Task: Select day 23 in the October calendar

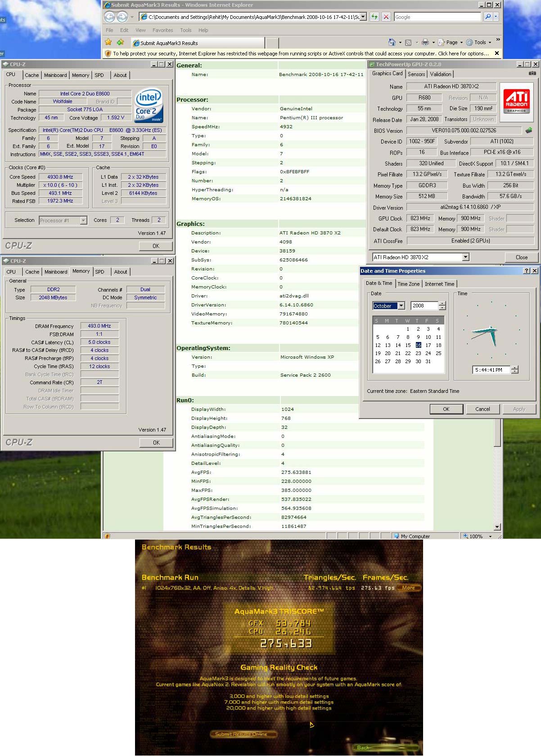Action: click(x=418, y=353)
